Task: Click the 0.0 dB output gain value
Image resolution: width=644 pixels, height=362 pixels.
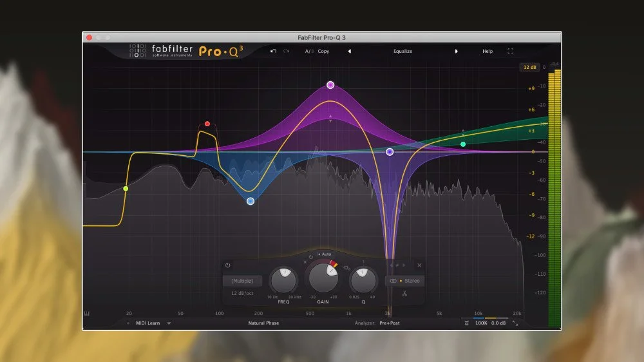Action: click(x=498, y=323)
